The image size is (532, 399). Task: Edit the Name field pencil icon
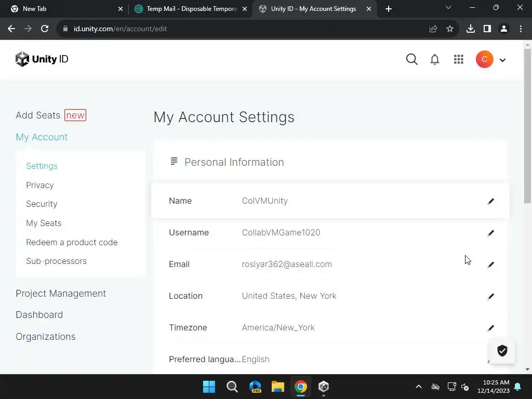click(x=490, y=201)
